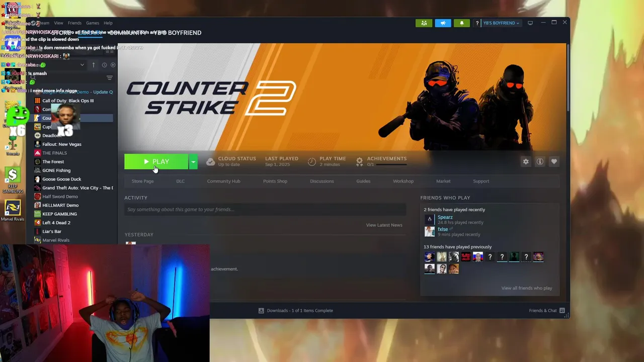Click the Russian flag friend avatar
Screen dimensions: 644x362
point(478,257)
